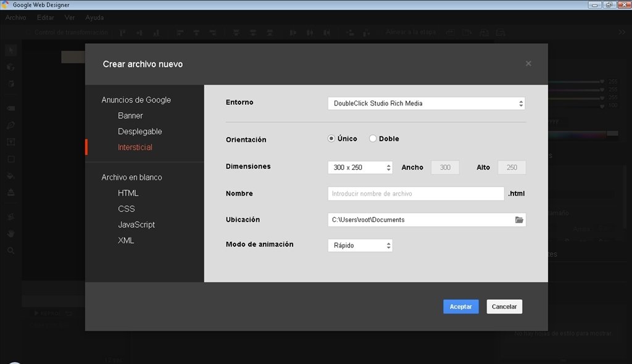Open the Entorno DoubleClick Studio dropdown

(426, 103)
